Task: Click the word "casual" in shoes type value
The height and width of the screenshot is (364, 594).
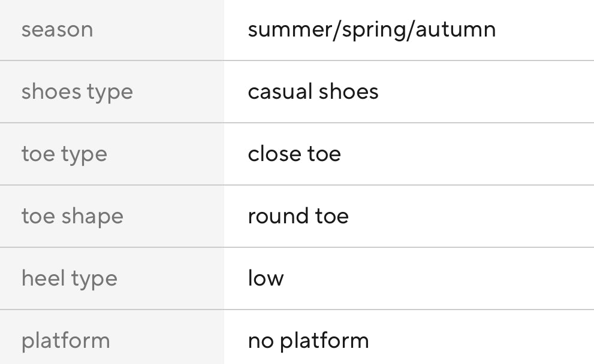Action: pyautogui.click(x=280, y=92)
